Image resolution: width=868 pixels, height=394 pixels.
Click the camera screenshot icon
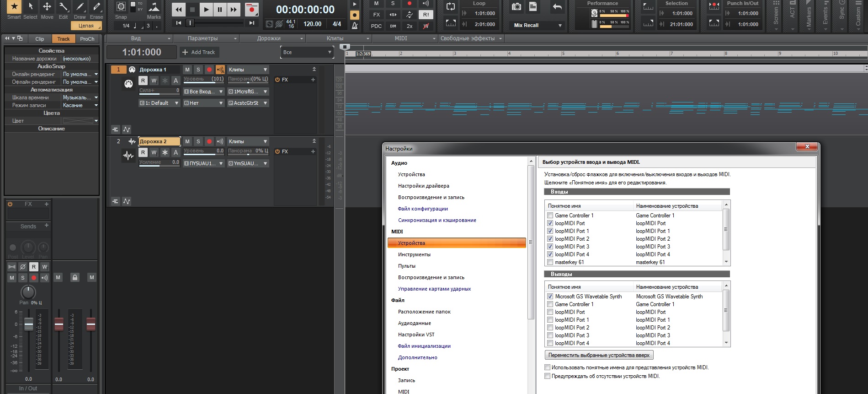coord(517,7)
